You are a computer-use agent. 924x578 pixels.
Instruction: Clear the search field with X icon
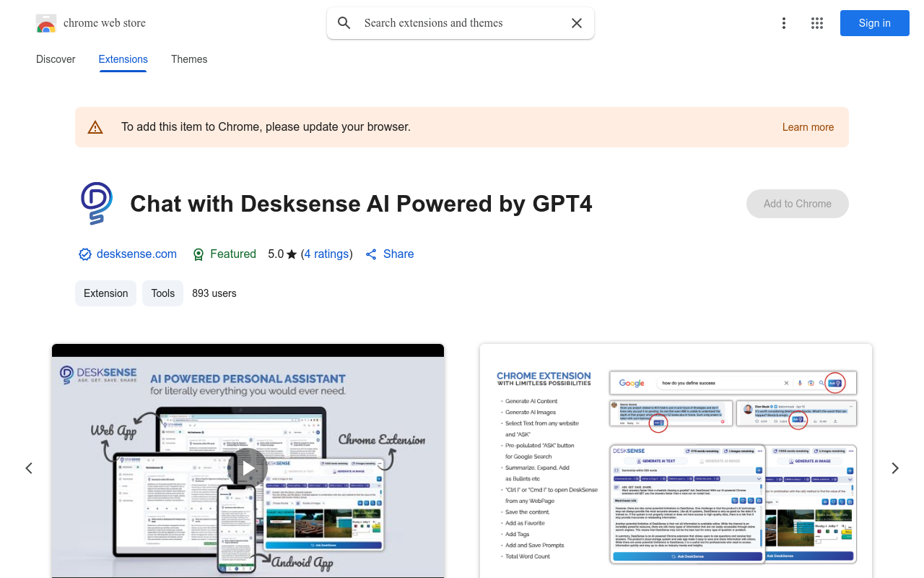click(x=577, y=23)
